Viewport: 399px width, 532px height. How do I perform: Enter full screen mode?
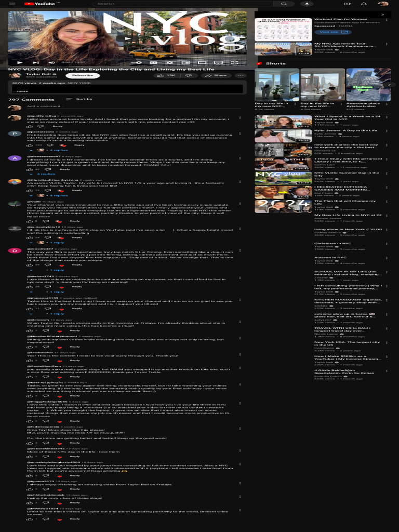[x=235, y=62]
